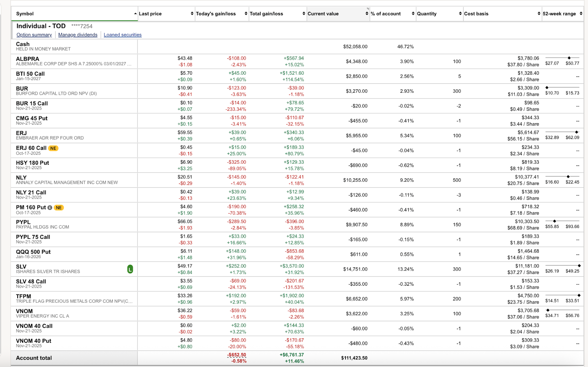The width and height of the screenshot is (588, 367).
Task: Click the sort arrows on 52-week range column
Action: coord(581,14)
